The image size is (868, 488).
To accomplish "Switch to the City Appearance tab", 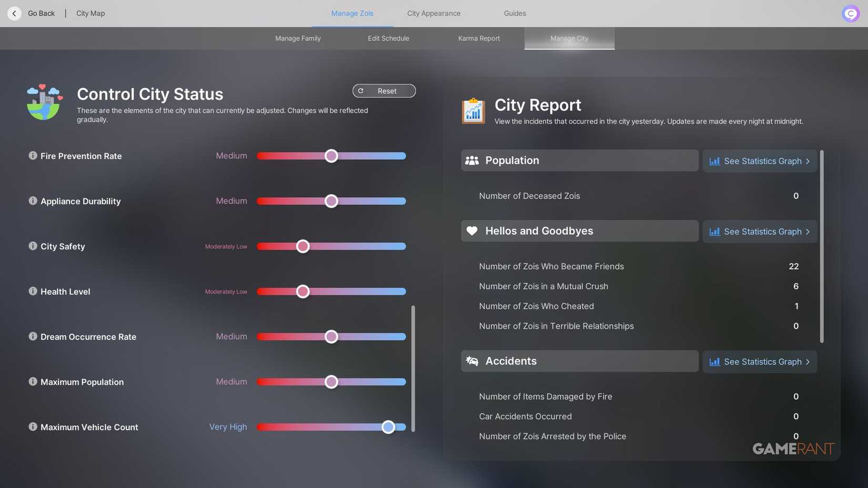I will point(433,13).
